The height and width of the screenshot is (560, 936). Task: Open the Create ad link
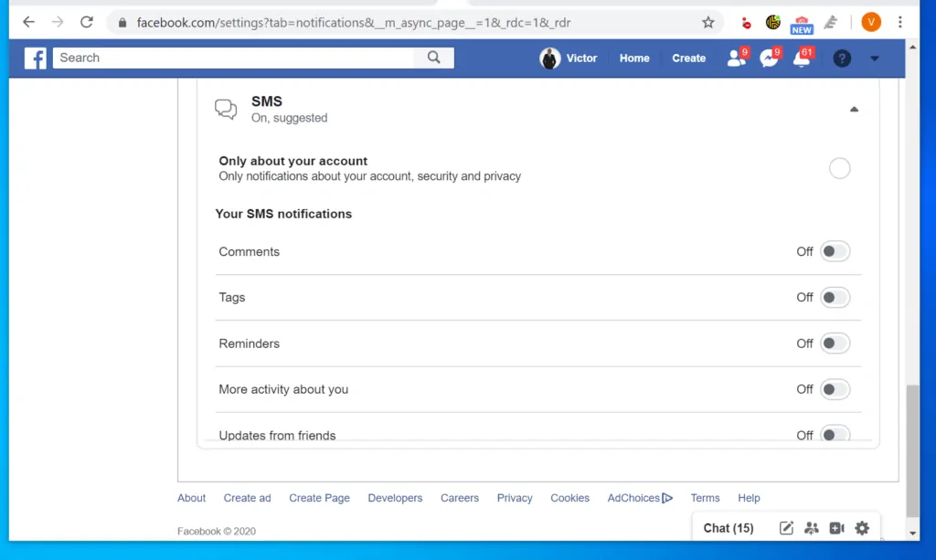247,498
